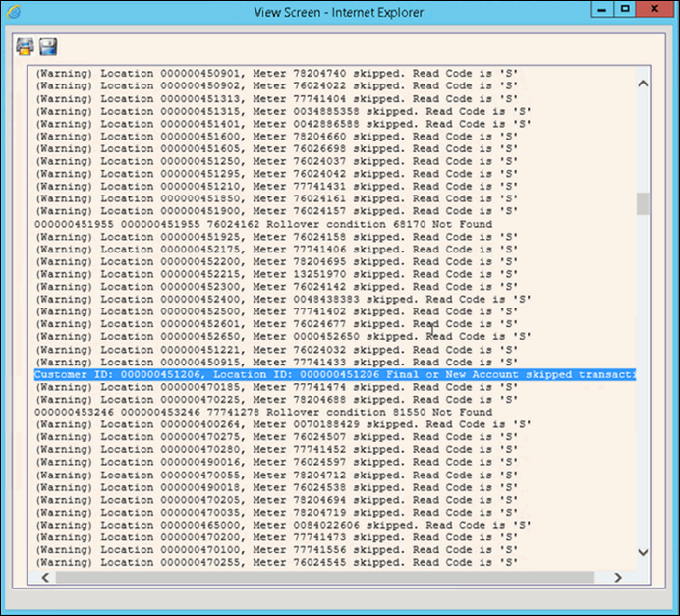Image resolution: width=680 pixels, height=616 pixels.
Task: Click the horizontal scrollbar left arrow
Action: coord(45,578)
